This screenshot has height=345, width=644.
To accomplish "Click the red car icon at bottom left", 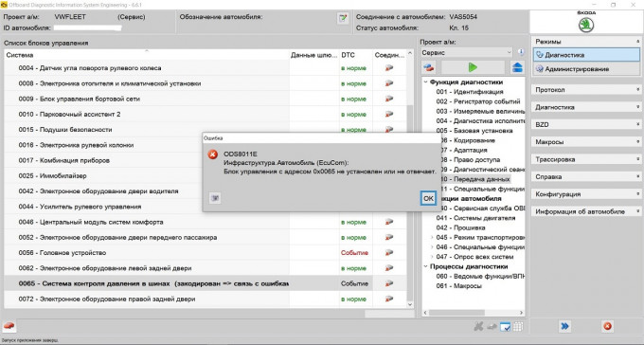I will (9, 326).
